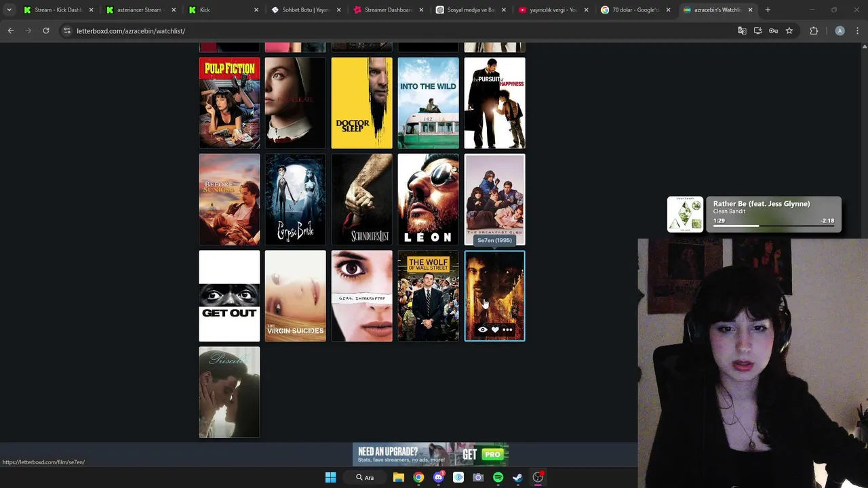
Task: Open the camera app in taskbar
Action: point(478,477)
